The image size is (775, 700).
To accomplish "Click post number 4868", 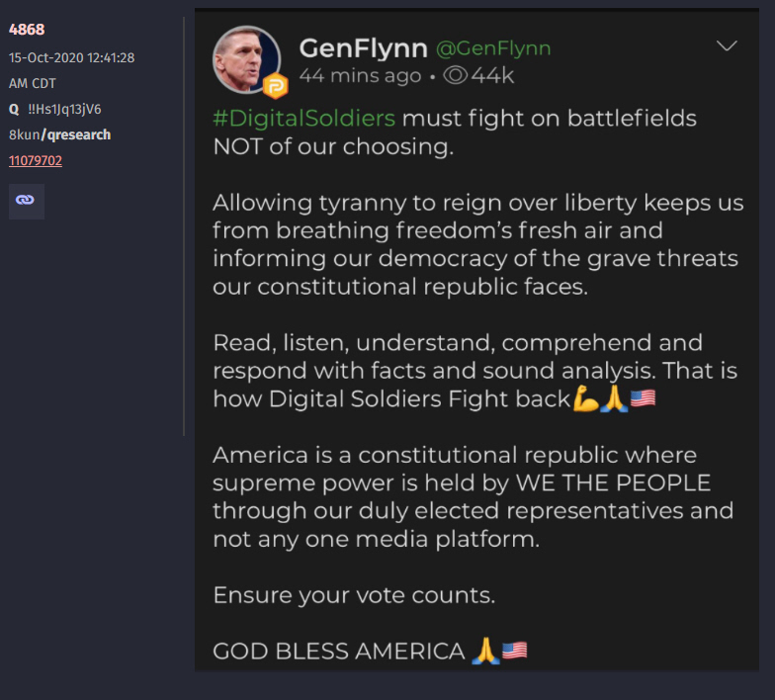I will coord(27,30).
